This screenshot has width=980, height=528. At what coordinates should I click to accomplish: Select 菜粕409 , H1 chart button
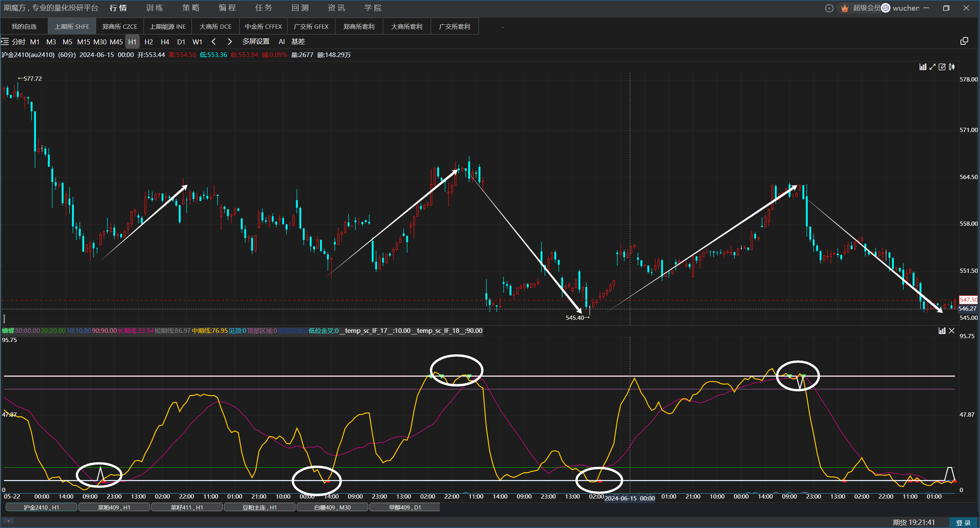[x=114, y=507]
